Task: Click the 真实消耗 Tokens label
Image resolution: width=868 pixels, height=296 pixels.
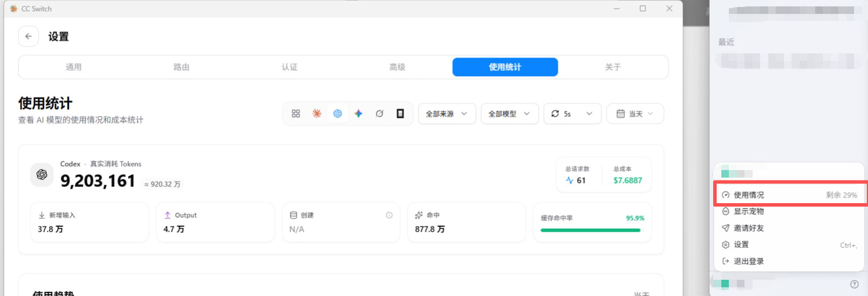Action: (115, 164)
